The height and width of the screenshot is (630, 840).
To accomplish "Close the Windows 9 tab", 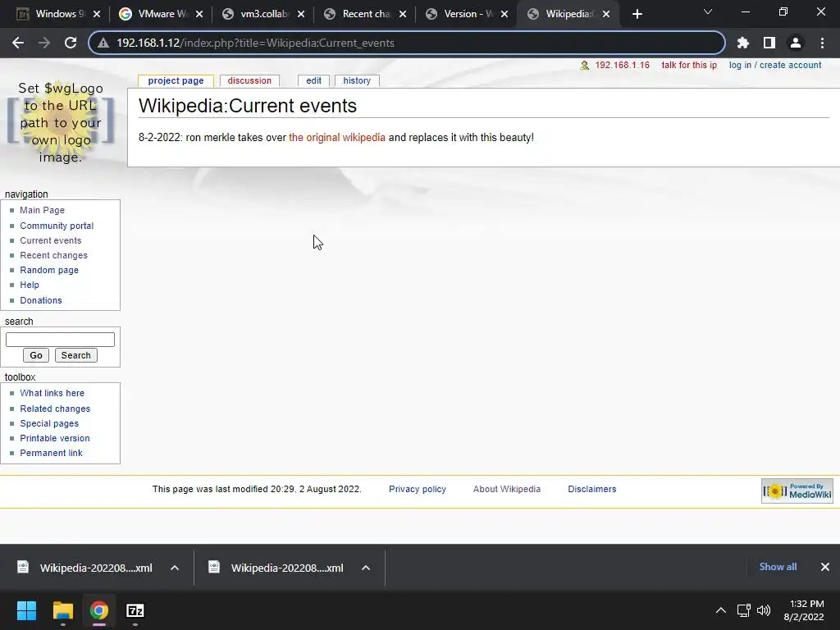I will click(97, 14).
